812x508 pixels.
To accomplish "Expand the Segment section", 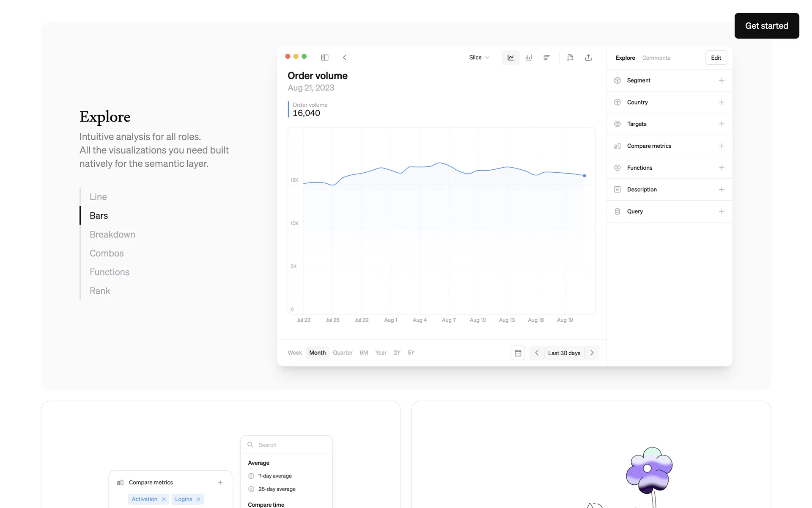I will pyautogui.click(x=721, y=80).
